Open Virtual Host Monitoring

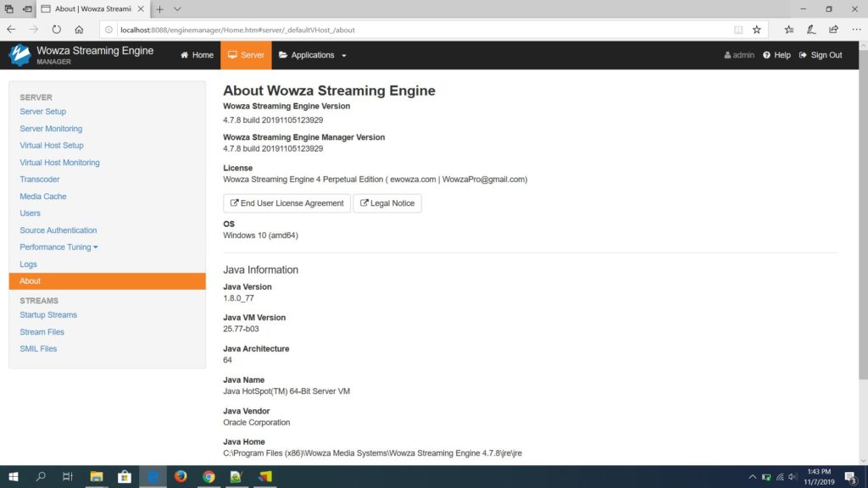point(59,162)
